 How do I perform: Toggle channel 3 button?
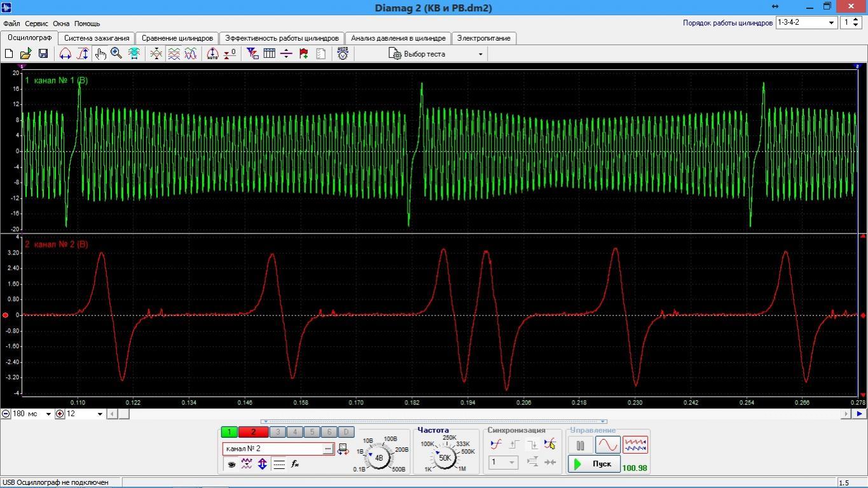pyautogui.click(x=278, y=432)
